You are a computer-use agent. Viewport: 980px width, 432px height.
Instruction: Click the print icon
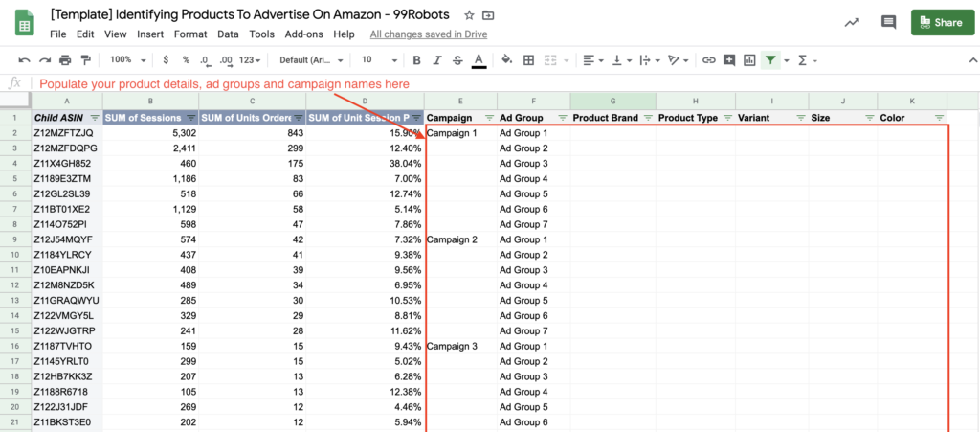click(x=65, y=59)
